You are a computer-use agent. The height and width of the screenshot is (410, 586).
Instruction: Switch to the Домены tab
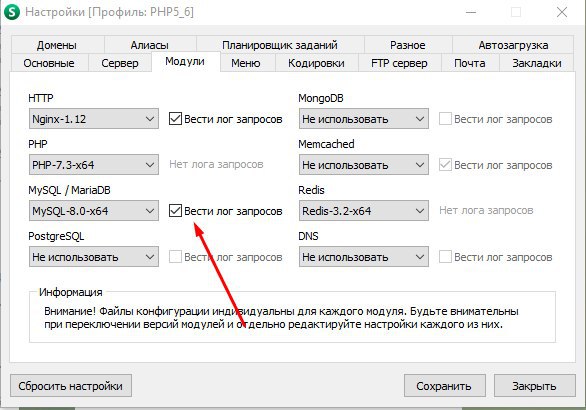pos(57,45)
